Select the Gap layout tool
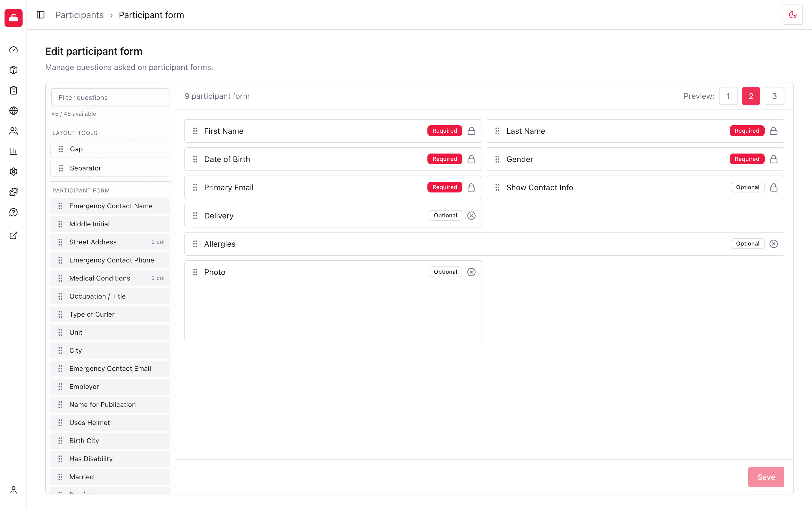Screen dimensions: 812x508 [110, 149]
